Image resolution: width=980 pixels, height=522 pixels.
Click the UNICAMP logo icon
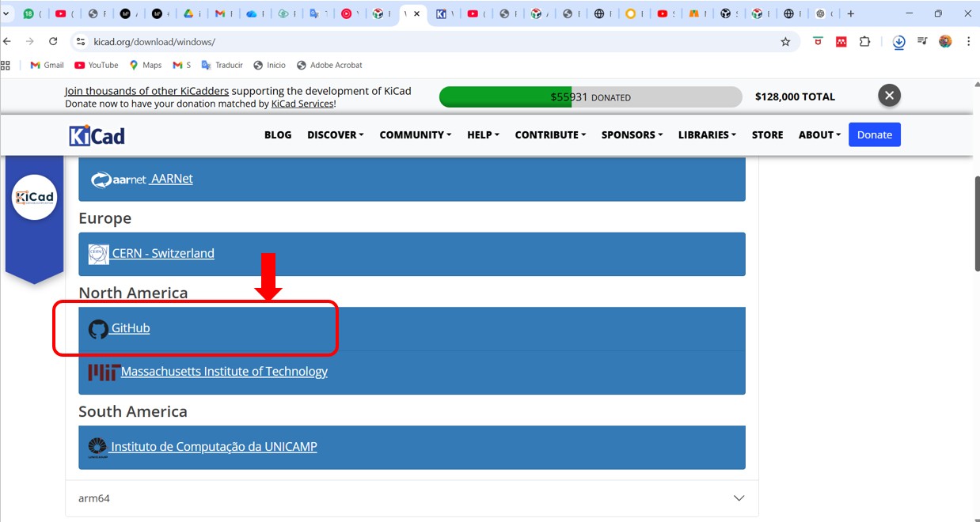coord(97,448)
